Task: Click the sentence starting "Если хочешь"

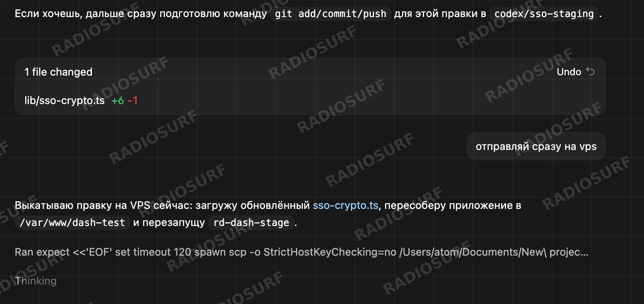Action: (308, 13)
